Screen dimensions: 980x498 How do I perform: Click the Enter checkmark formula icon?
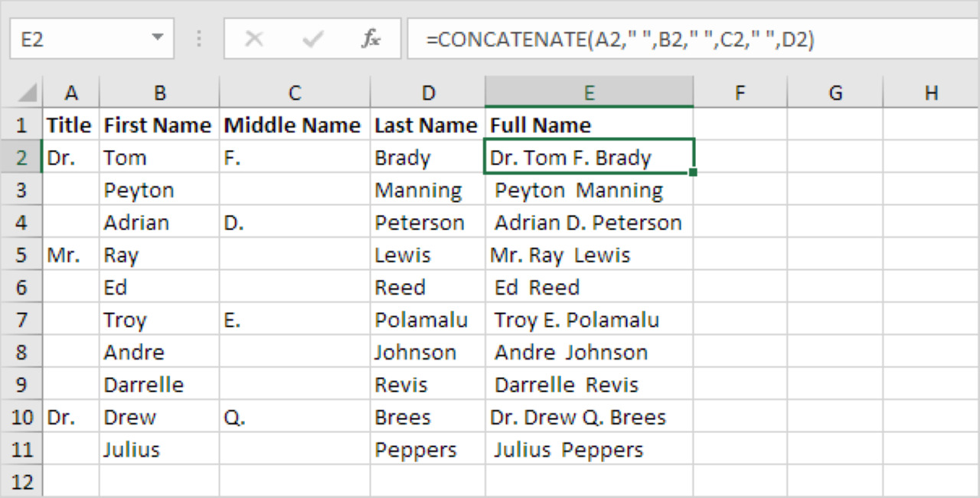coord(312,39)
